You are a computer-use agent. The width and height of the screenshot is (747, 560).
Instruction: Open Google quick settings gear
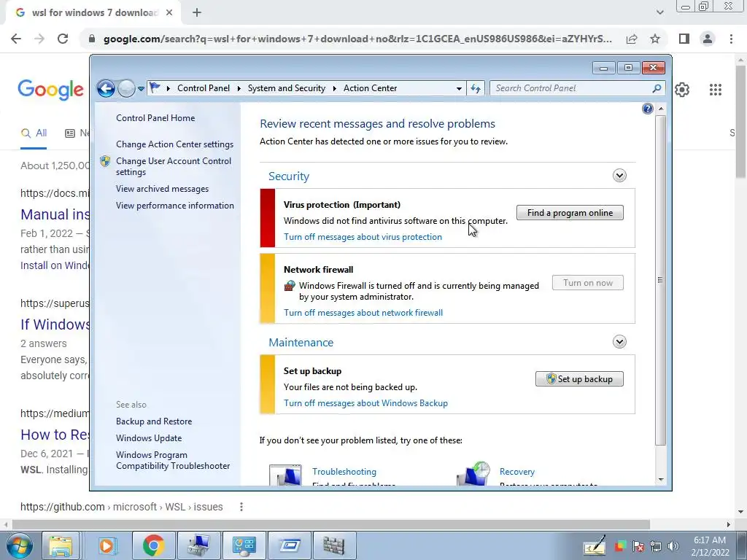(682, 90)
